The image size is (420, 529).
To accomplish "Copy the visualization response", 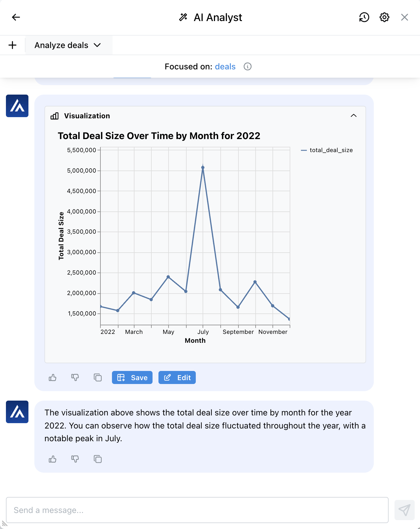I will point(97,377).
